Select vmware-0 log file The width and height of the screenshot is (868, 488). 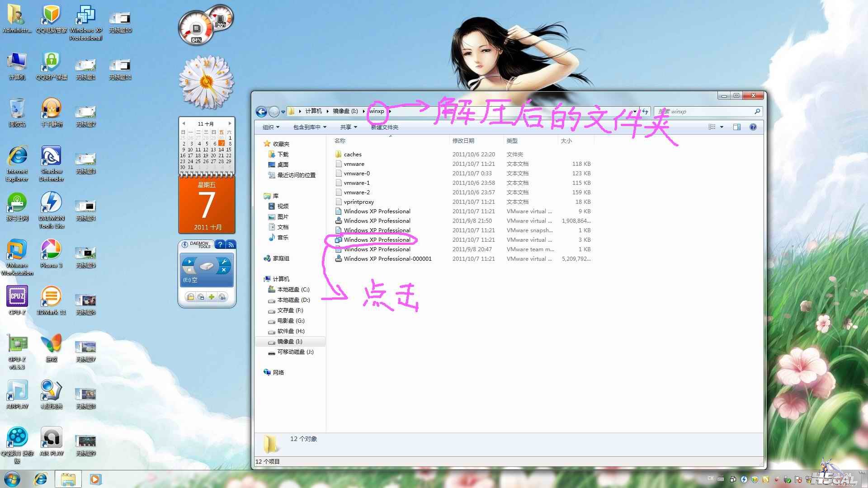(x=353, y=173)
